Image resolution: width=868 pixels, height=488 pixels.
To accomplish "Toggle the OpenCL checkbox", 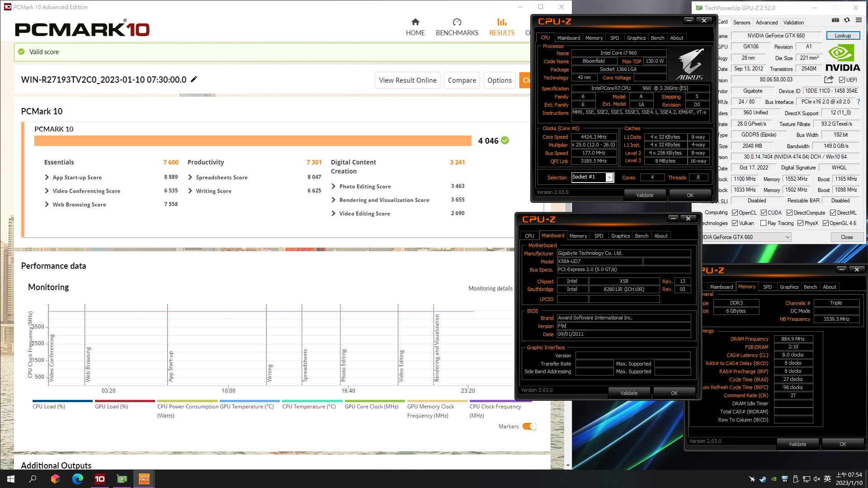I will pos(735,213).
